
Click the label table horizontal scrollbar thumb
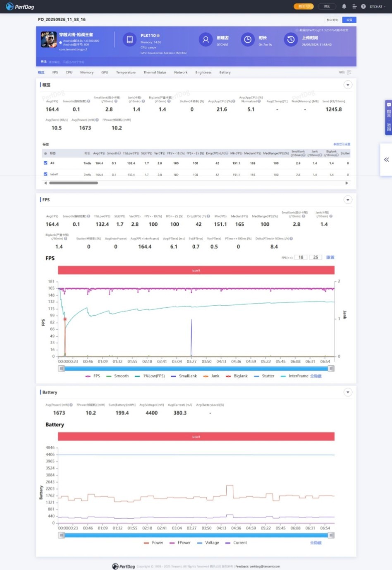click(74, 183)
